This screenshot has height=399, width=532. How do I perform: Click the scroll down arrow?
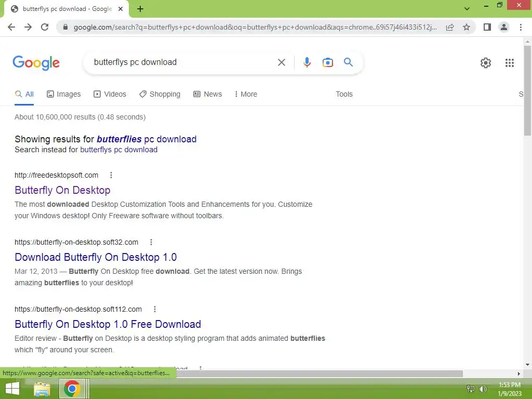(x=527, y=365)
